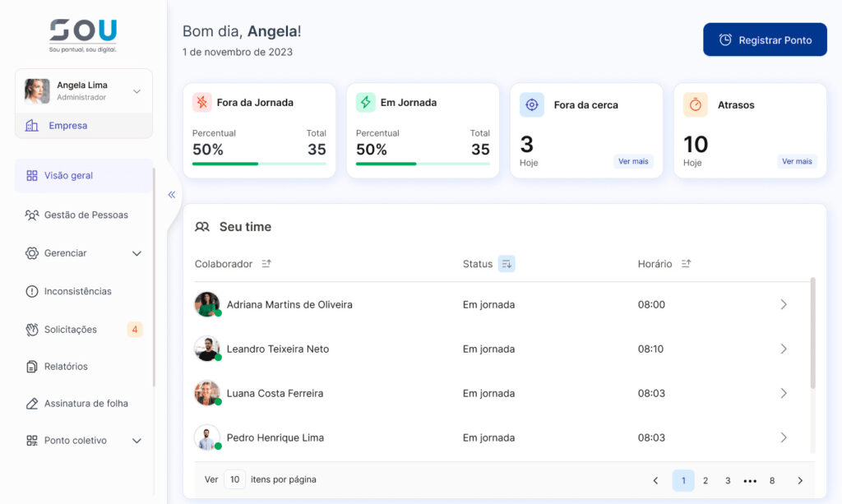842x504 pixels.
Task: Click the Fora da Jornada progress bar
Action: pos(259,164)
